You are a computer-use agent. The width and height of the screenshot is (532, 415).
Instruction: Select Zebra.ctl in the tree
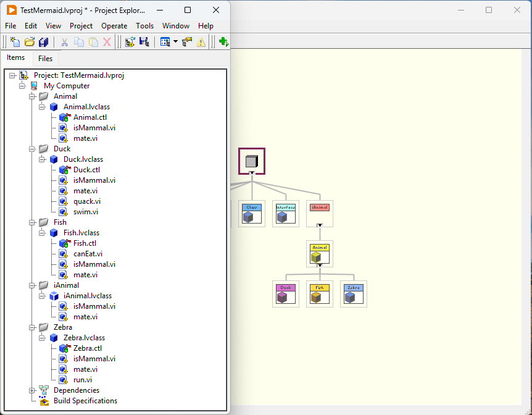[88, 348]
